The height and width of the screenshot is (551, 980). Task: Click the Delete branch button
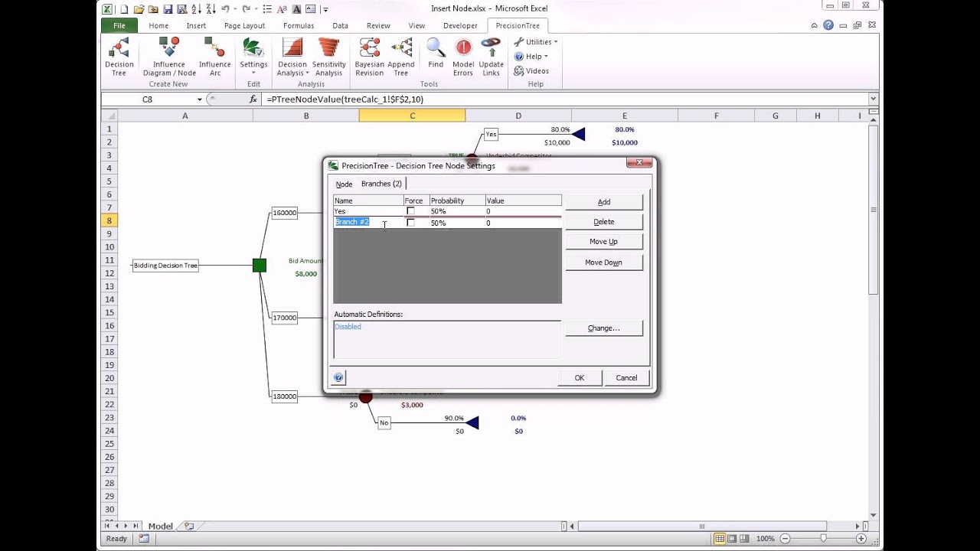[x=604, y=222]
